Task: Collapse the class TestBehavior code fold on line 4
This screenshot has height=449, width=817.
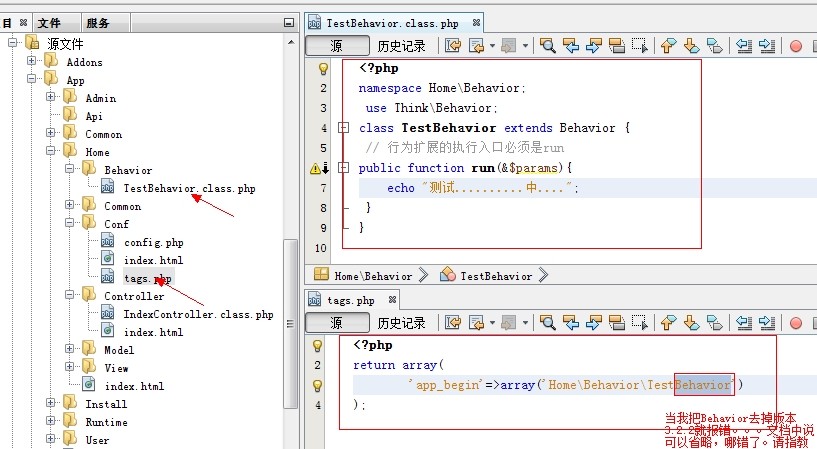Action: [343, 128]
